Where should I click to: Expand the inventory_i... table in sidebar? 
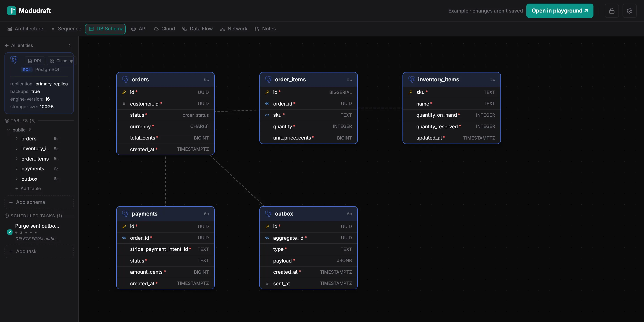click(17, 148)
